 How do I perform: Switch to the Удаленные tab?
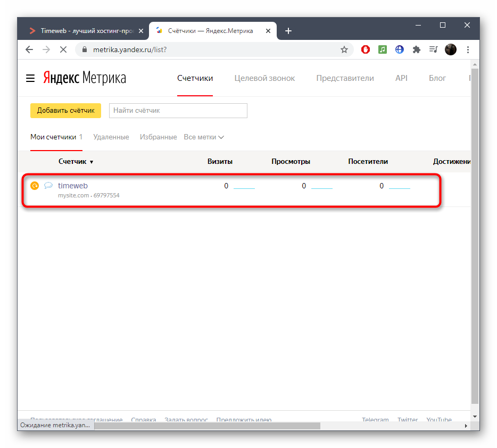[x=111, y=137]
